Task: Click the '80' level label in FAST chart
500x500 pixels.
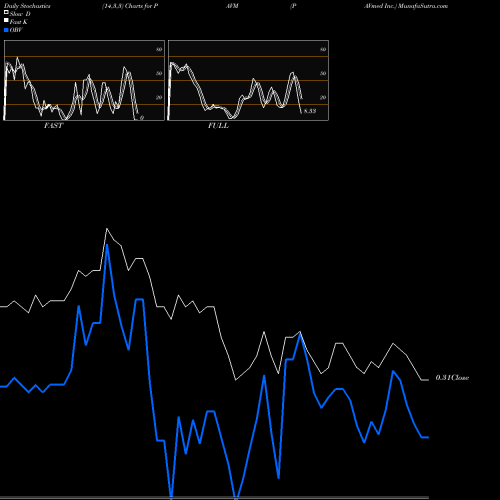Action: coord(159,49)
